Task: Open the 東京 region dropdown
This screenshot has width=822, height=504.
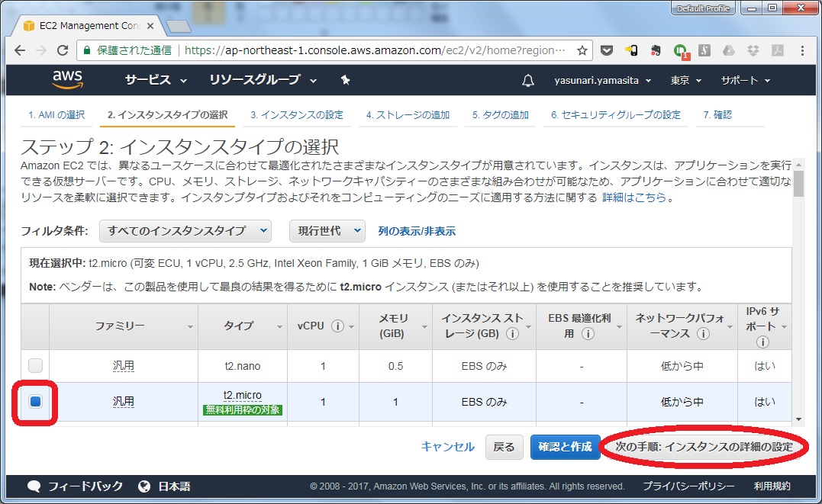Action: (685, 81)
